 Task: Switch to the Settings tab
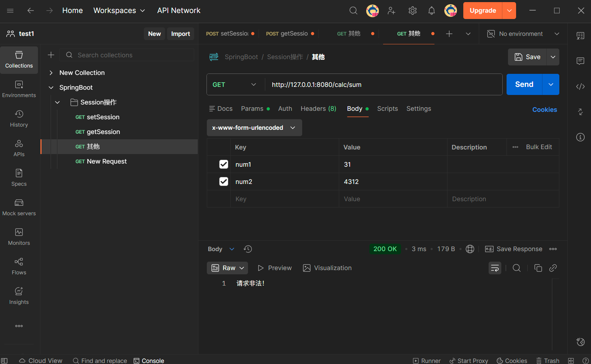point(419,109)
